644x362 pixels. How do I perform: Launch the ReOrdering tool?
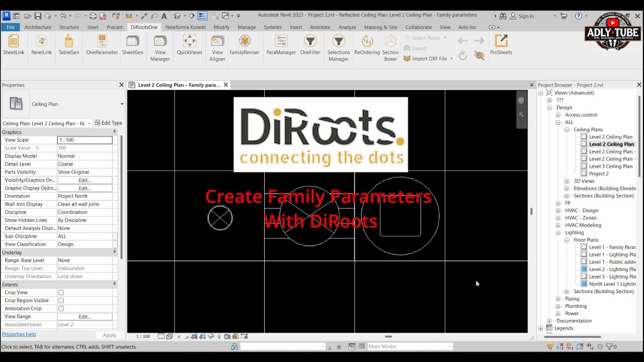367,45
